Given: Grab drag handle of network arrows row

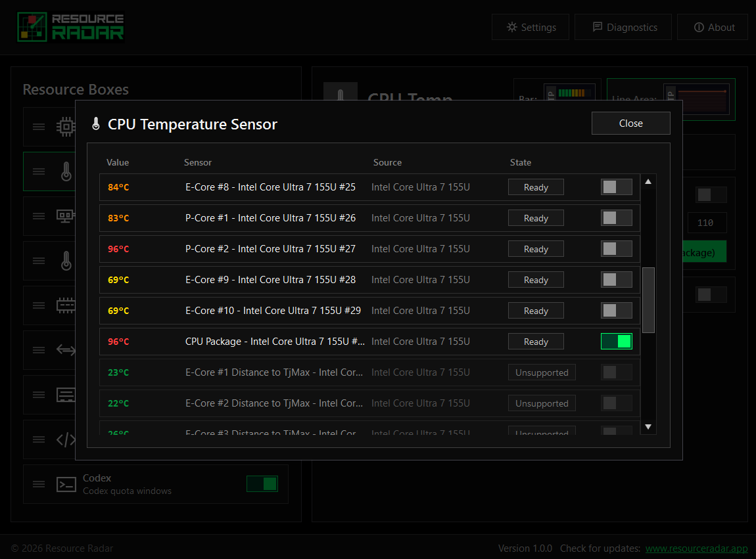Looking at the screenshot, I should coord(39,350).
